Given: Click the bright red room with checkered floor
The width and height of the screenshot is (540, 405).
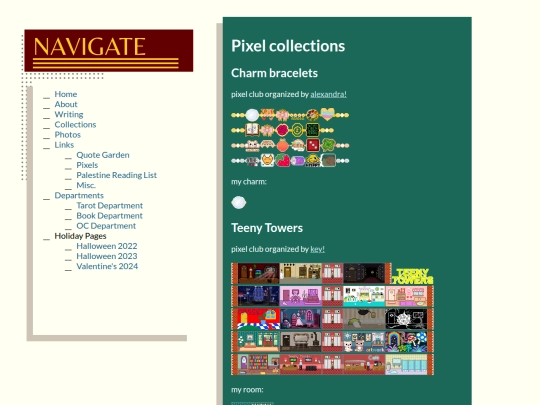Looking at the screenshot, I should click(x=258, y=319).
